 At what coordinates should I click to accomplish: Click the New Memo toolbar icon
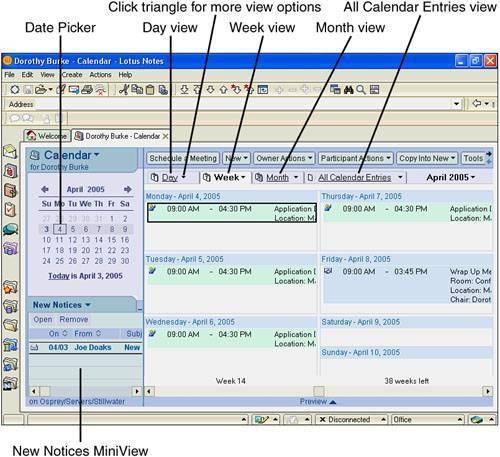click(x=74, y=89)
